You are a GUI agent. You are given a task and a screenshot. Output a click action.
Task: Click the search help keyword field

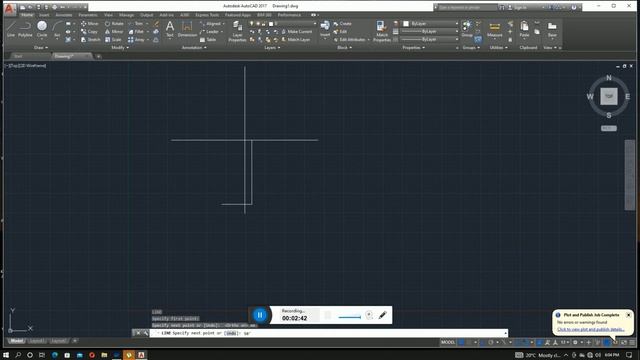point(468,7)
